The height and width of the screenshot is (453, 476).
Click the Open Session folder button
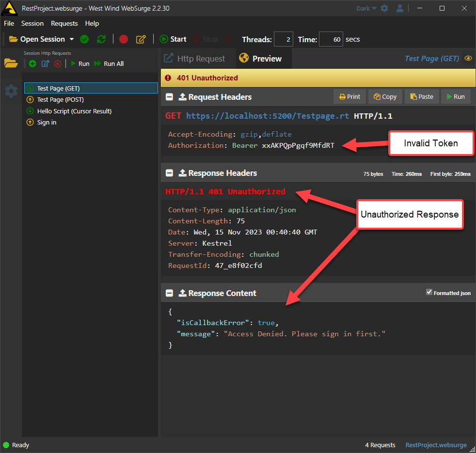pyautogui.click(x=37, y=39)
